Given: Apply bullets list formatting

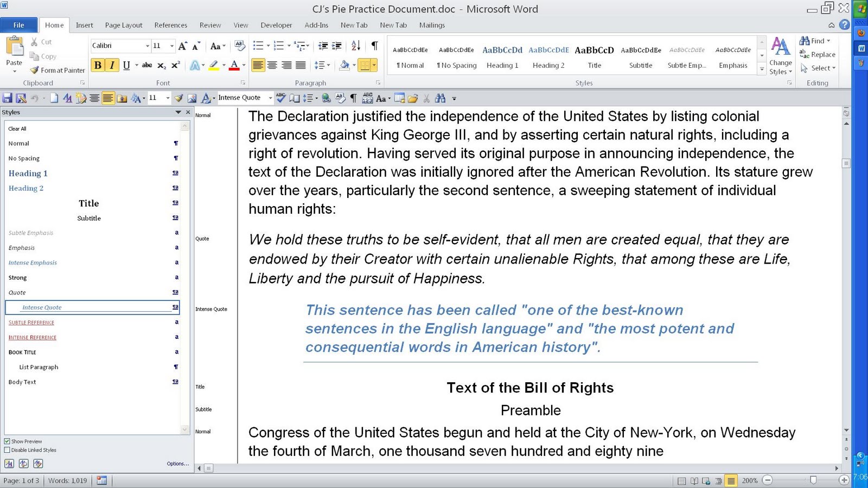Looking at the screenshot, I should click(x=258, y=46).
